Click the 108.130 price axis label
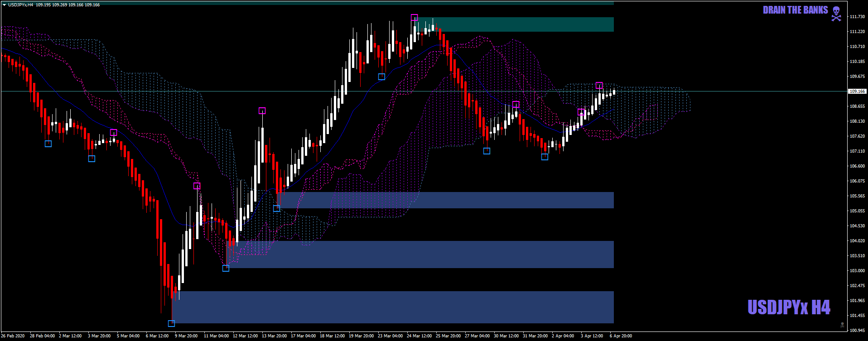Image resolution: width=868 pixels, height=341 pixels. pos(858,121)
